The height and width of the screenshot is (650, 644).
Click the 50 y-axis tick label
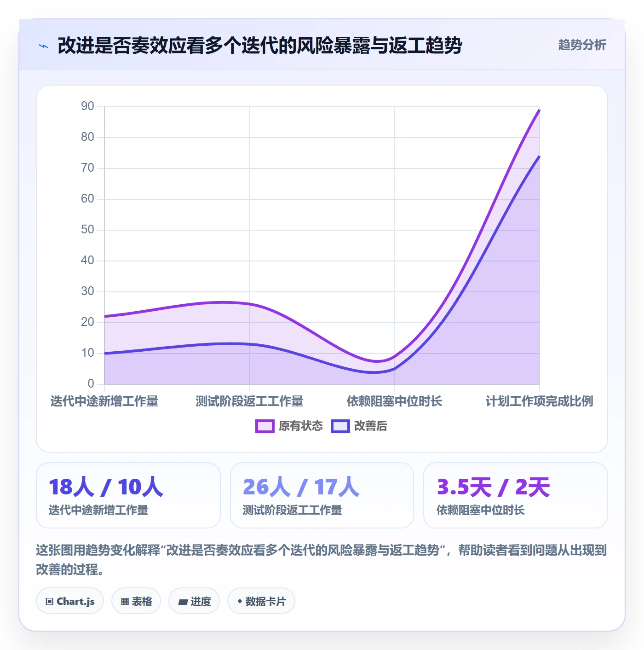[x=87, y=230]
